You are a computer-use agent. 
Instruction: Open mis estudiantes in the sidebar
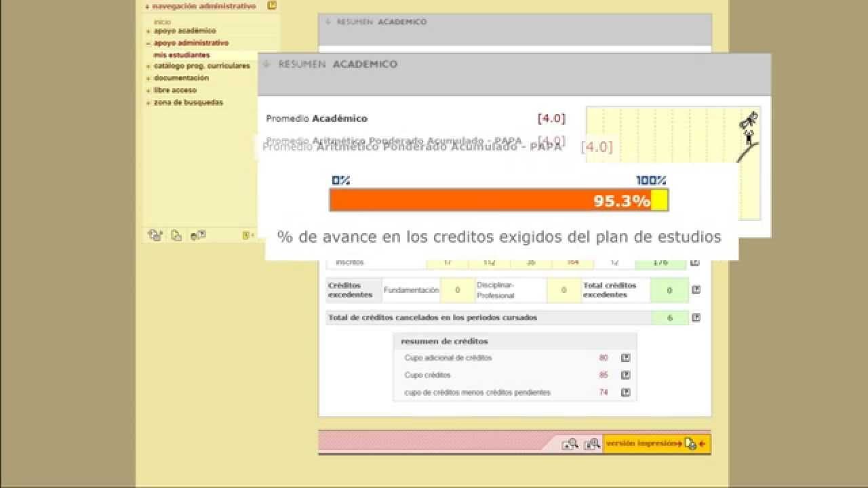182,55
